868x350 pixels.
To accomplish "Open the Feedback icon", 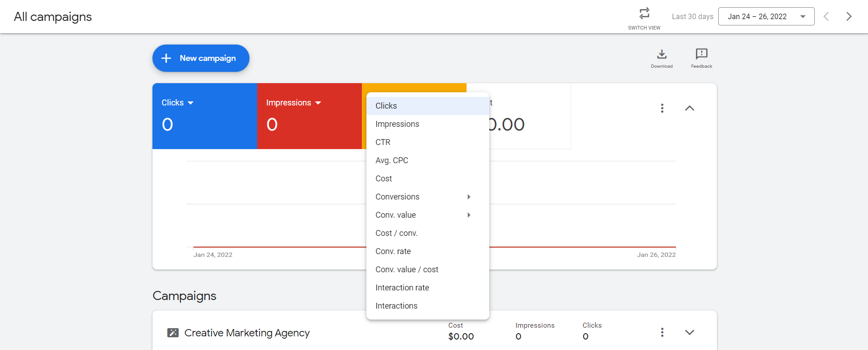I will coord(701,54).
